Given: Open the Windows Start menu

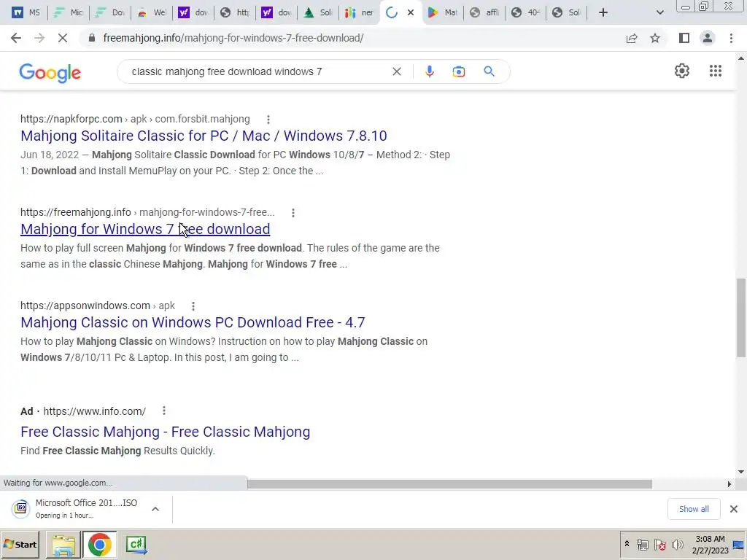Looking at the screenshot, I should click(x=20, y=544).
